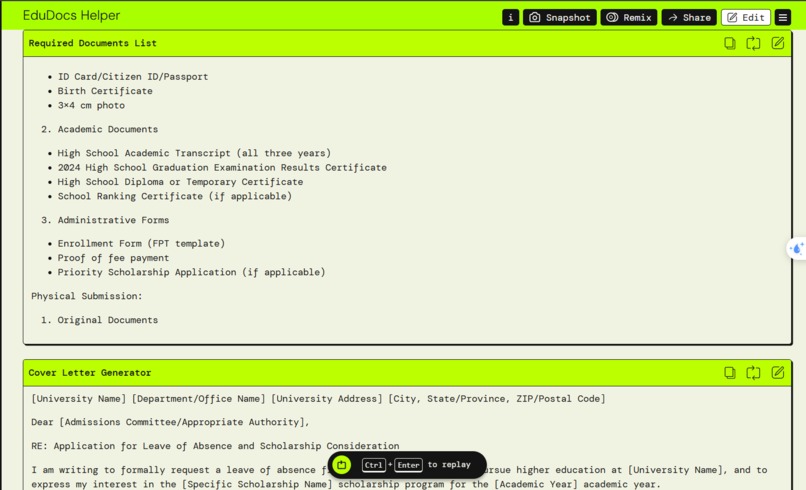This screenshot has width=806, height=490.
Task: Click the '3×4 cm photo' list item
Action: point(91,105)
